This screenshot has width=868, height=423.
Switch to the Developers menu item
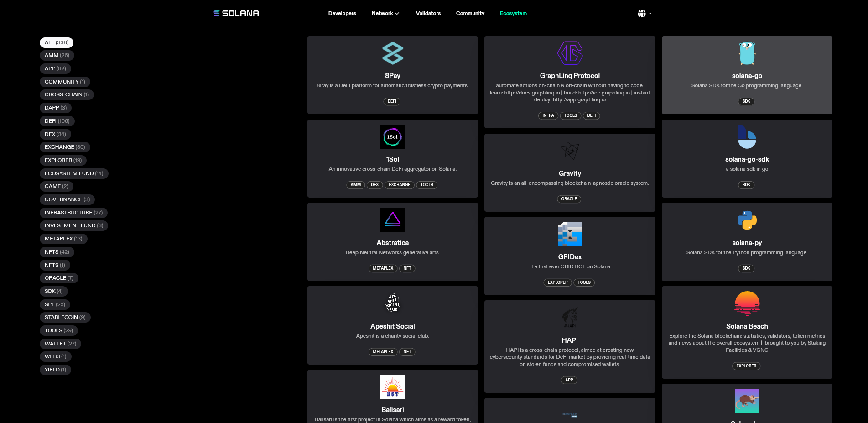coord(342,13)
